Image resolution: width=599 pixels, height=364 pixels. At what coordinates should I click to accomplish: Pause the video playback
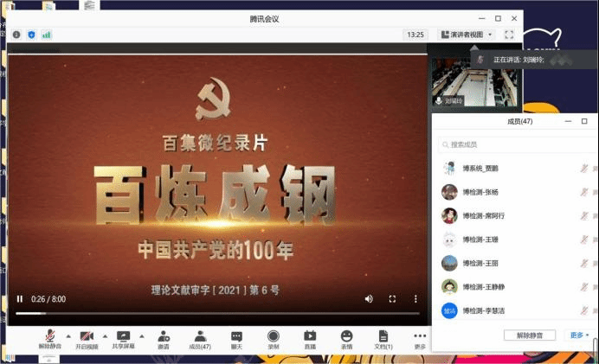pos(20,299)
